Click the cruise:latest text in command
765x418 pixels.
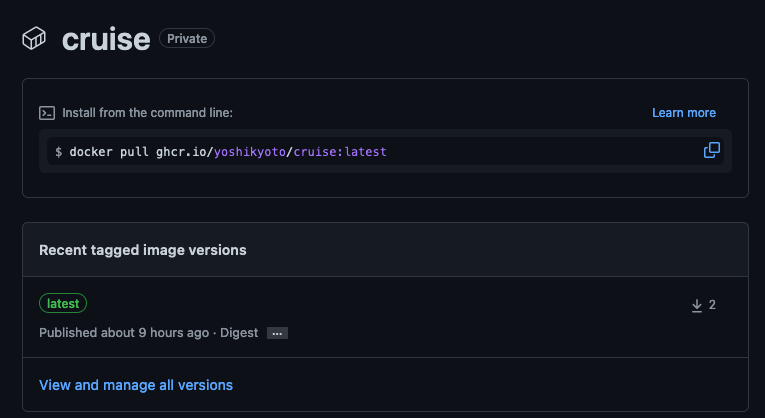point(340,152)
